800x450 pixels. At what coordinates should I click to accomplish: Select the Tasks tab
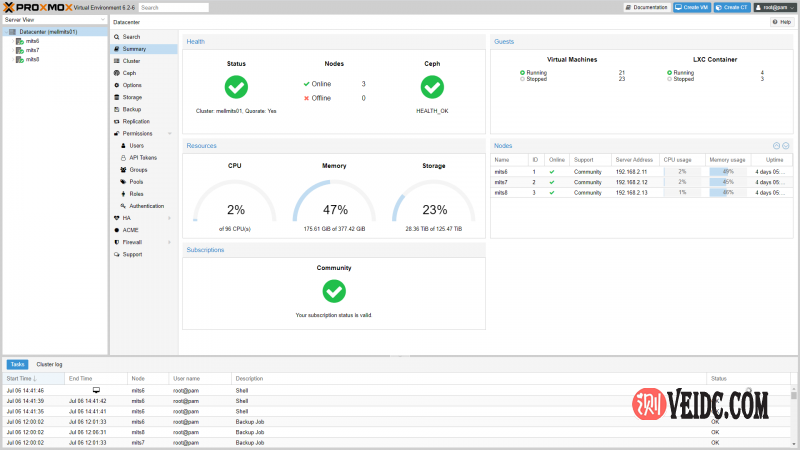[x=17, y=365]
